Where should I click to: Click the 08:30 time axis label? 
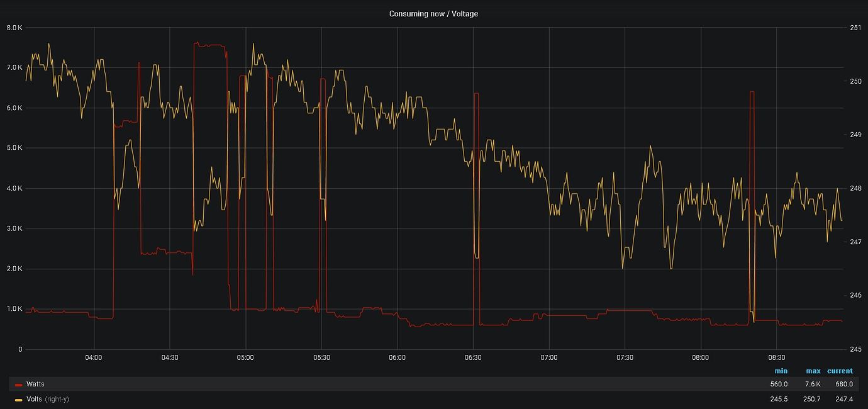coord(778,357)
